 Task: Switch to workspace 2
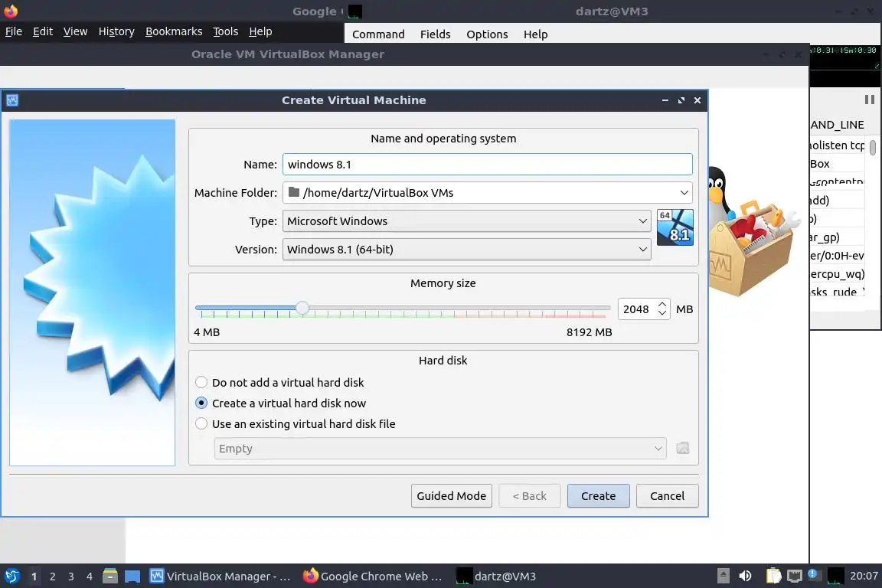(x=52, y=577)
